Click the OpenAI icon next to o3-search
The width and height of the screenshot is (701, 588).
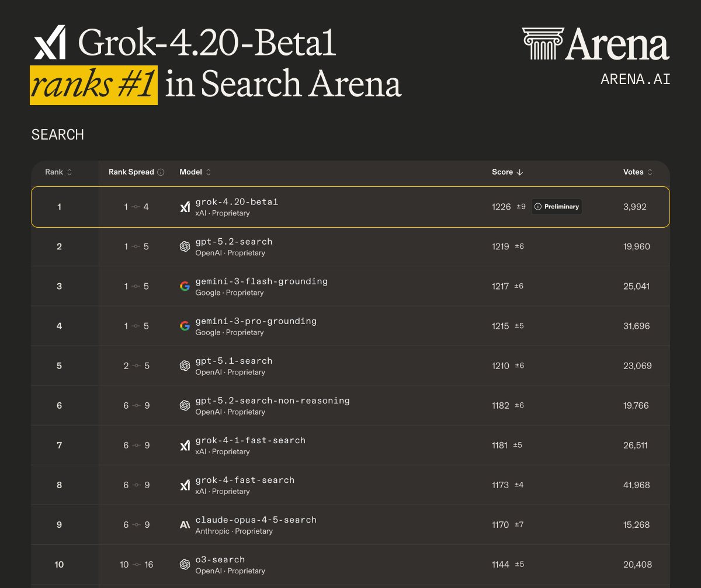[x=185, y=564]
